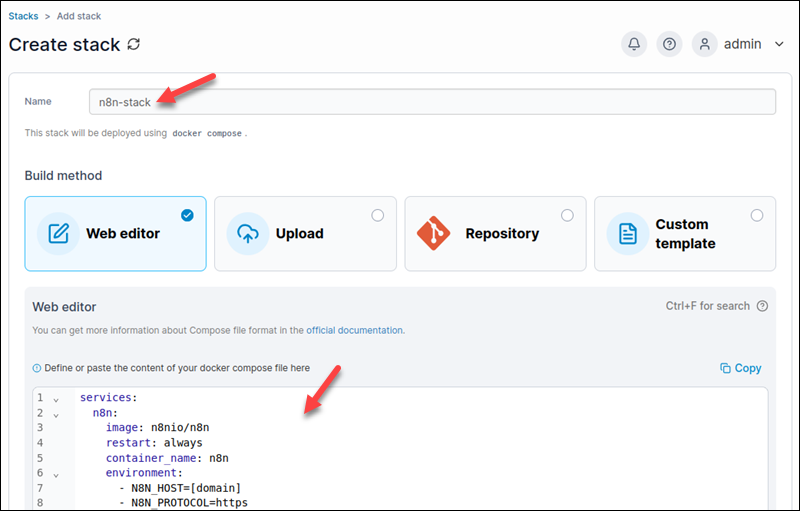This screenshot has width=800, height=511.
Task: Click the Custom template document icon
Action: pyautogui.click(x=628, y=234)
